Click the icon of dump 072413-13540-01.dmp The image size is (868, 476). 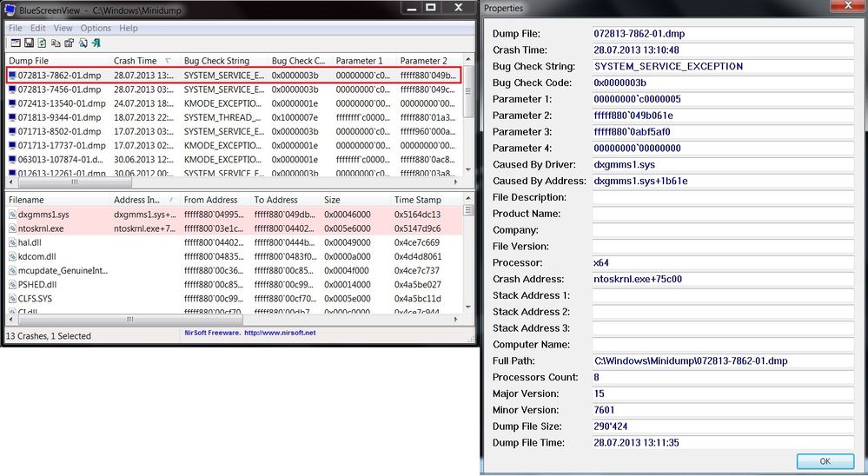(x=12, y=103)
